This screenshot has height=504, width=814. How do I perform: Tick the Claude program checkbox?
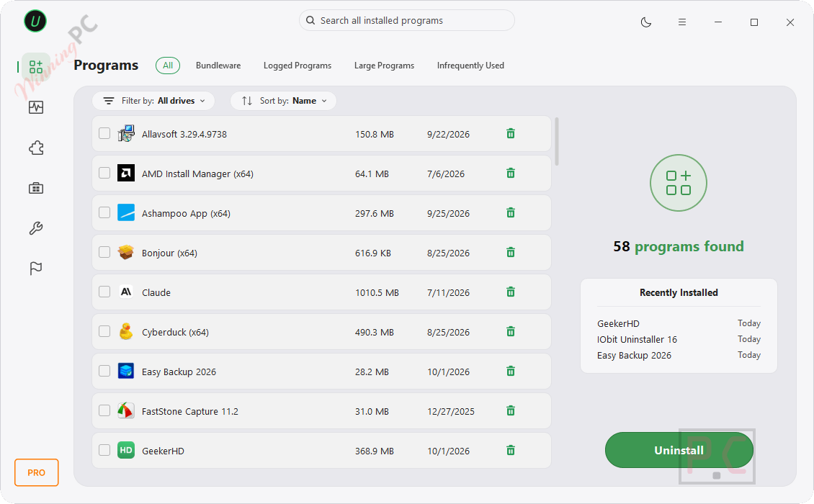point(104,292)
